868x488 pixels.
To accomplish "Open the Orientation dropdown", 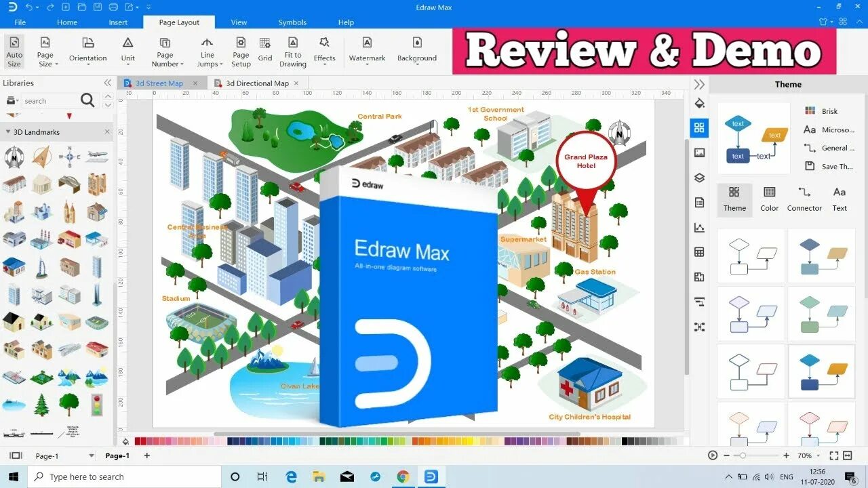I will [x=88, y=50].
